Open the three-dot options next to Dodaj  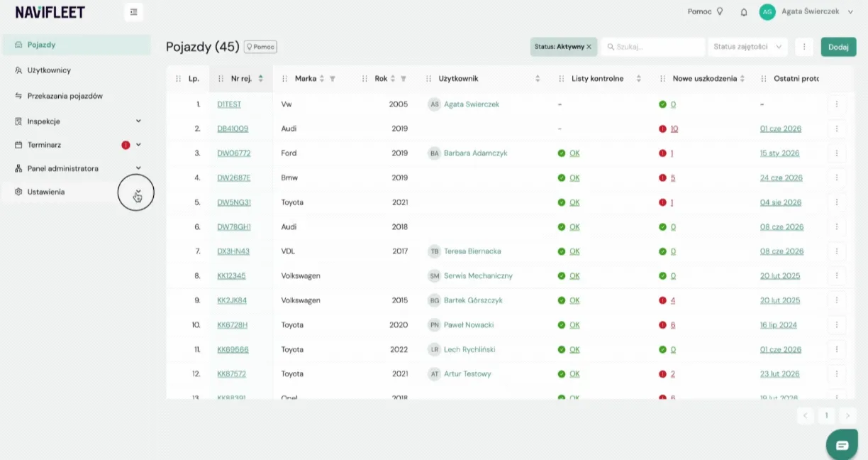[803, 47]
